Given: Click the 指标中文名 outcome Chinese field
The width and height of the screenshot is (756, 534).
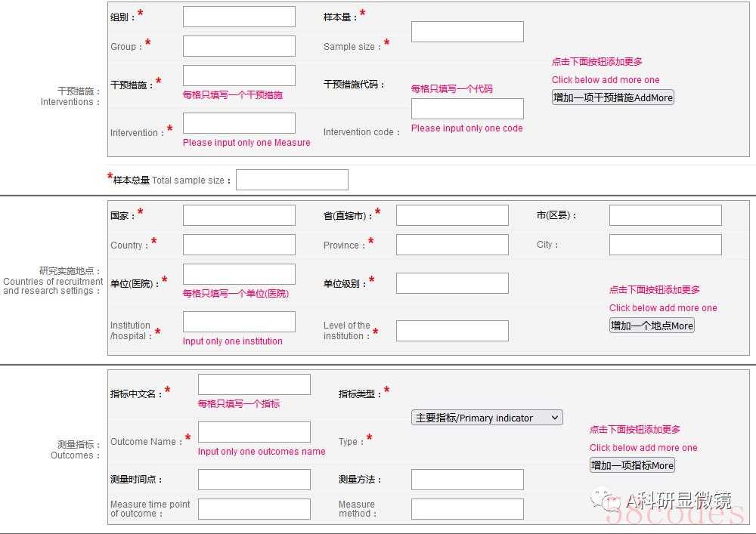Looking at the screenshot, I should point(254,384).
